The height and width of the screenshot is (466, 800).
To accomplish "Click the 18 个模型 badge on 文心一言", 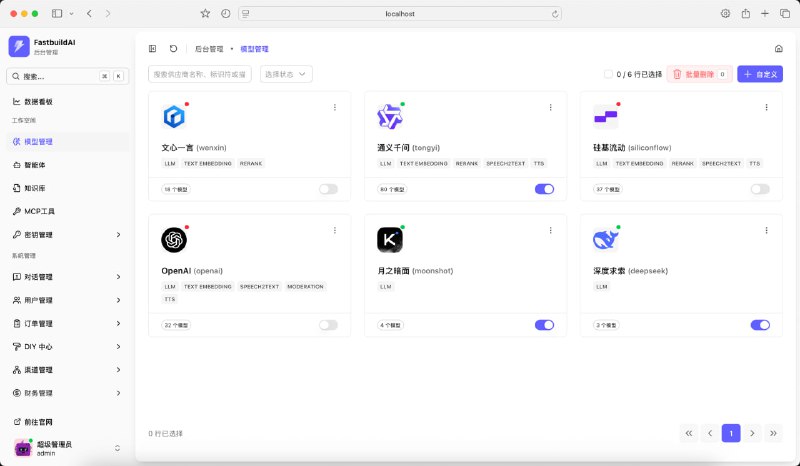I will click(x=176, y=189).
